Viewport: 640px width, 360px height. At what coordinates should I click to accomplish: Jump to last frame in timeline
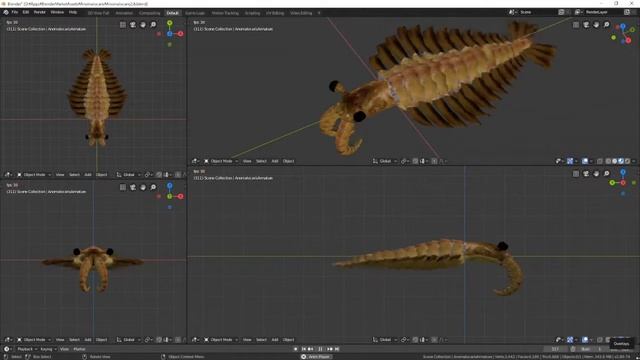tap(337, 349)
